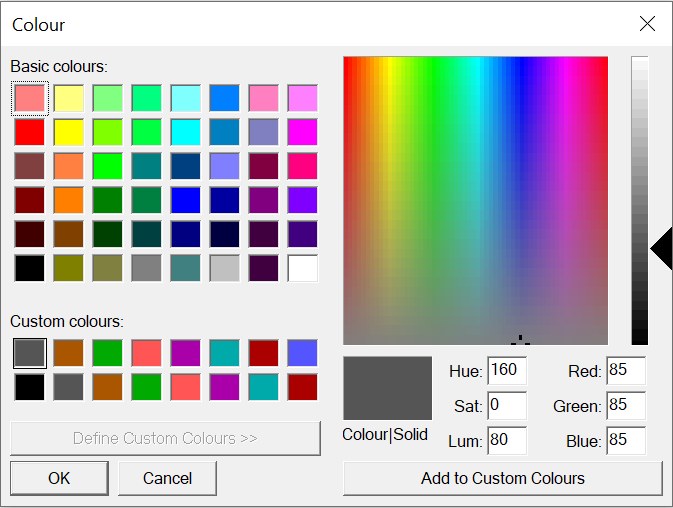Select the pure lime green basic swatch
The image size is (673, 508).
tap(107, 166)
